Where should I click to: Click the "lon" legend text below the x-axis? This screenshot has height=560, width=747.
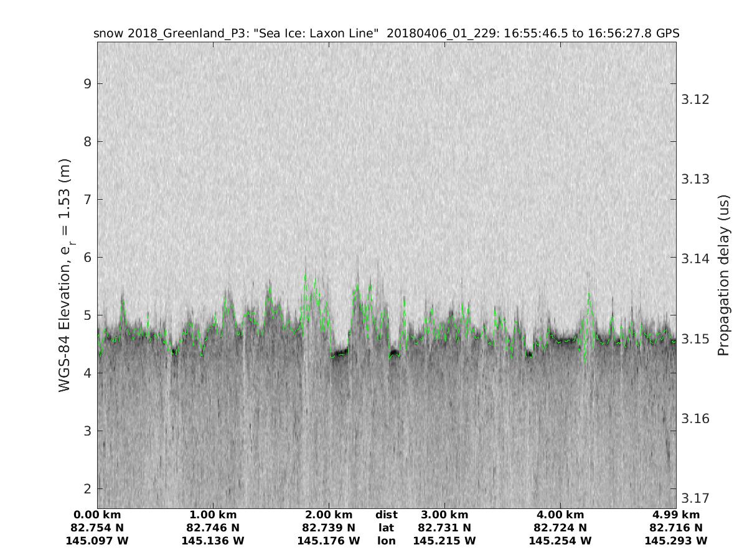pos(386,541)
